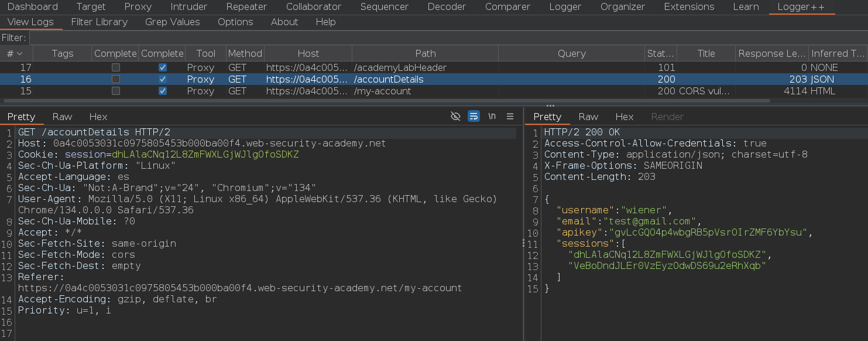
Task: Open the Decoder tab
Action: click(447, 7)
